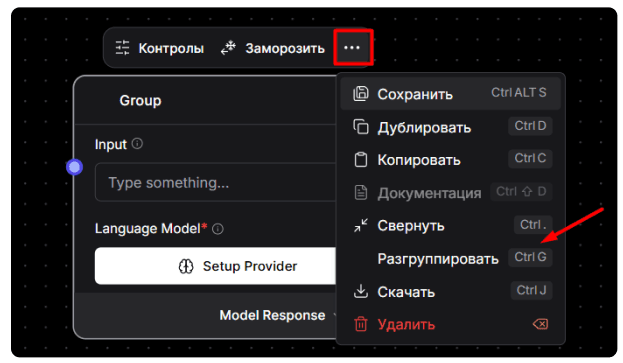Click the Скачать download arrow icon
The height and width of the screenshot is (363, 623).
click(361, 291)
